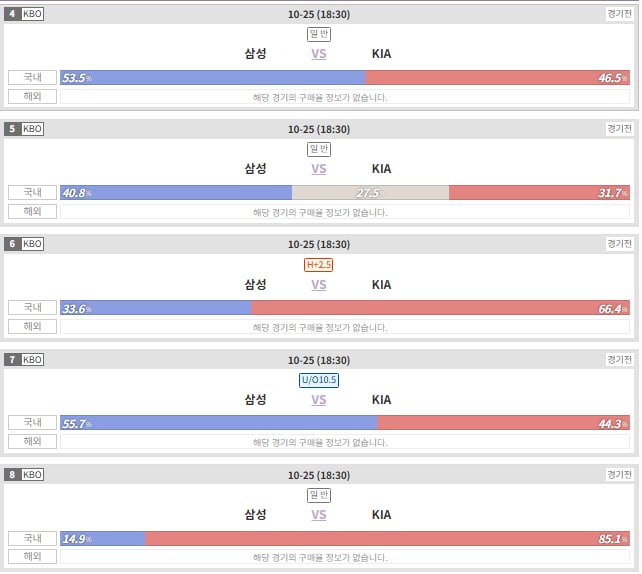The width and height of the screenshot is (642, 574).
Task: Click the 일반 badge in match 8
Action: (x=319, y=495)
